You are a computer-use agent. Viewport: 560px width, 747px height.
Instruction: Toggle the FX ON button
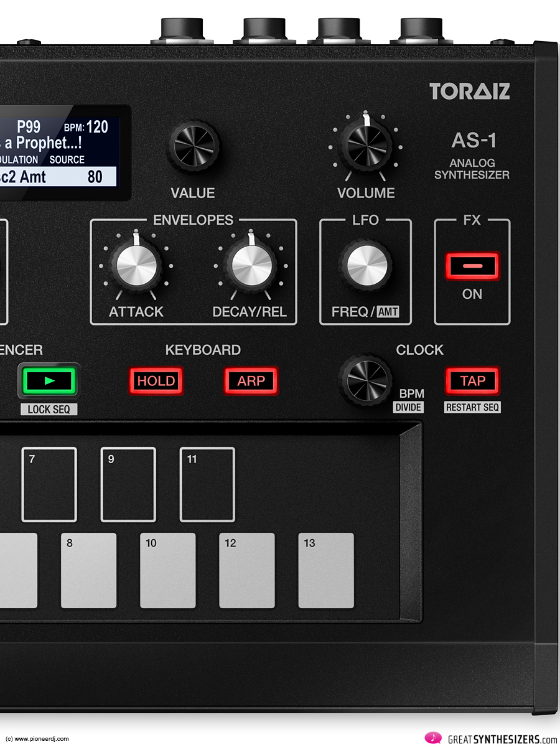(472, 266)
